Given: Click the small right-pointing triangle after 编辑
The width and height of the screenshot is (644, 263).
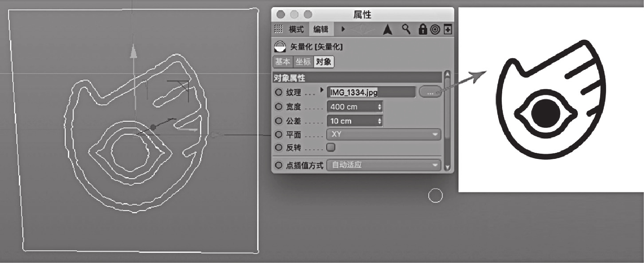Looking at the screenshot, I should click(343, 29).
